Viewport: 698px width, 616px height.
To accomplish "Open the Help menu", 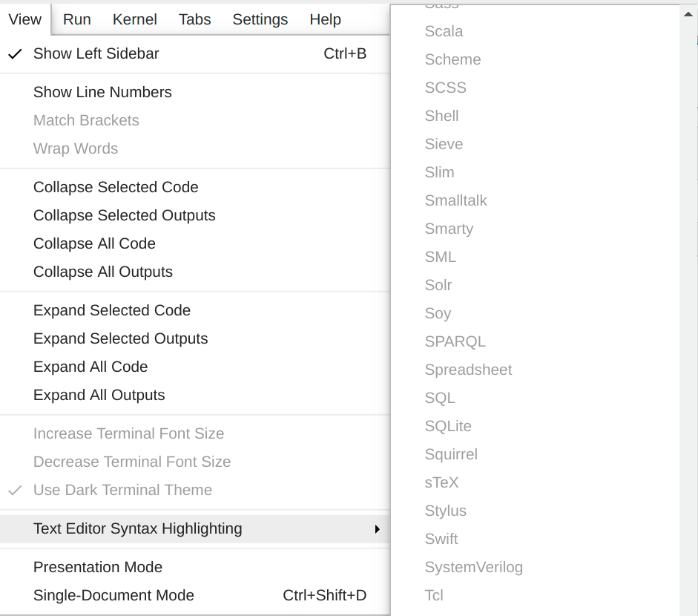I will pyautogui.click(x=325, y=19).
